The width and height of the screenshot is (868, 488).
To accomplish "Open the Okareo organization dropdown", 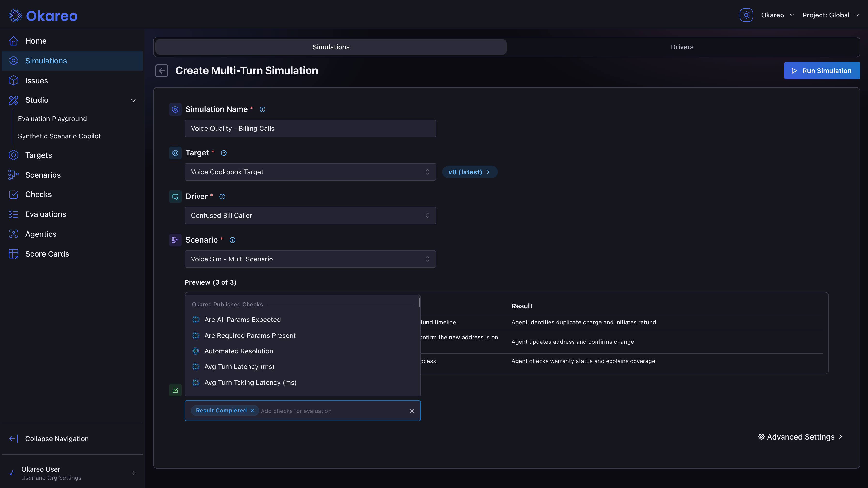I will [777, 15].
